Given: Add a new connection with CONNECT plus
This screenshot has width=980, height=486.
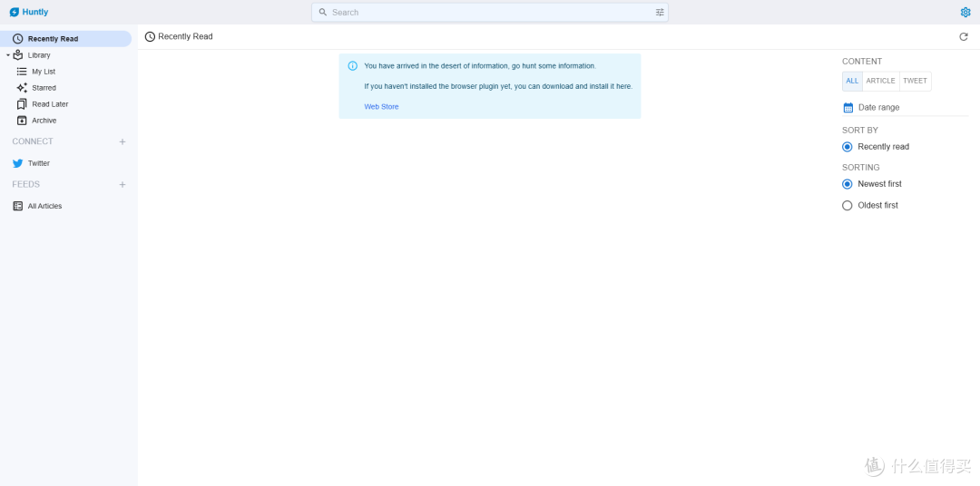Looking at the screenshot, I should 122,141.
